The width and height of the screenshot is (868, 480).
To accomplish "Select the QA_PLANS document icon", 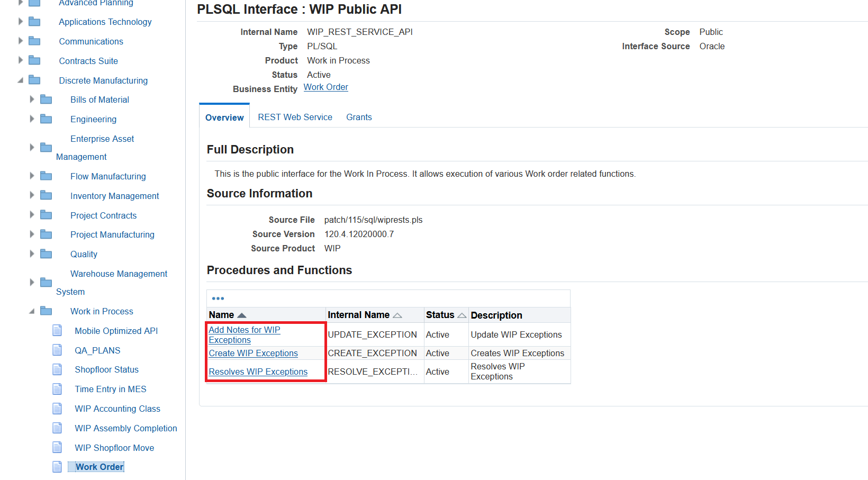I will tap(57, 350).
